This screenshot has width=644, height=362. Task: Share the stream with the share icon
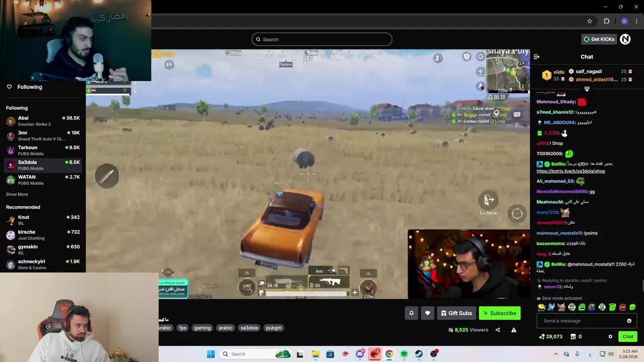pyautogui.click(x=498, y=330)
